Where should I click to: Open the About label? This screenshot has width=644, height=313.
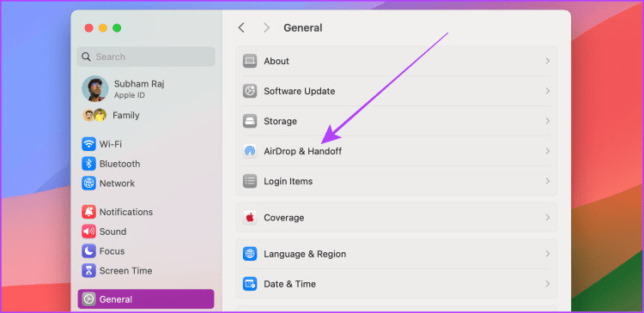(276, 61)
